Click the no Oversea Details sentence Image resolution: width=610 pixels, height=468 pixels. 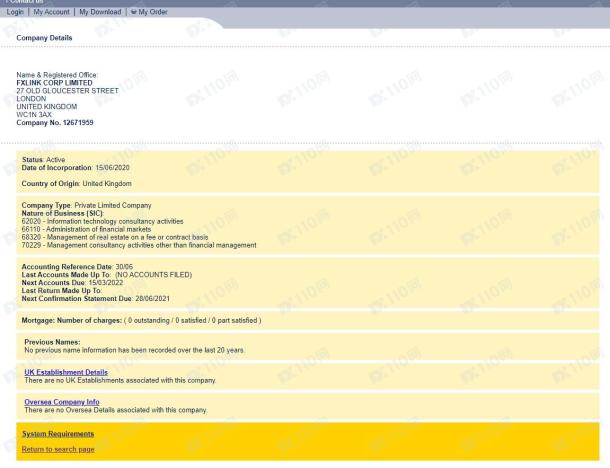click(116, 410)
